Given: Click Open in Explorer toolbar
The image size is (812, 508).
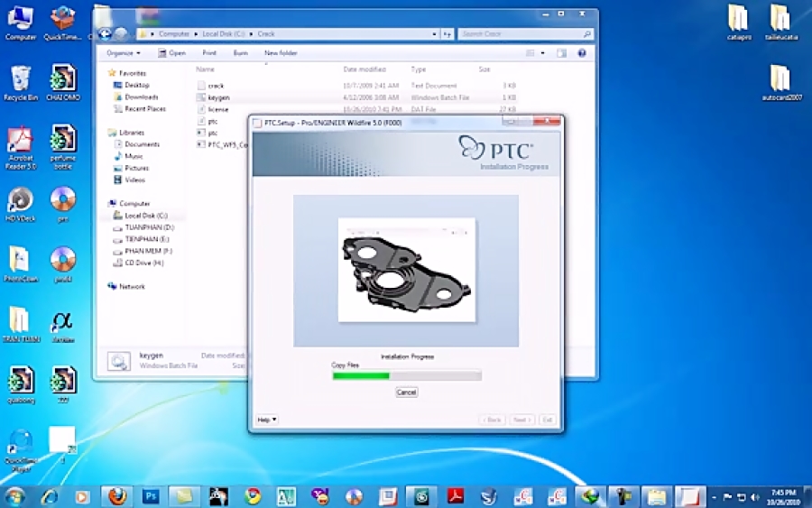Looking at the screenshot, I should [171, 53].
